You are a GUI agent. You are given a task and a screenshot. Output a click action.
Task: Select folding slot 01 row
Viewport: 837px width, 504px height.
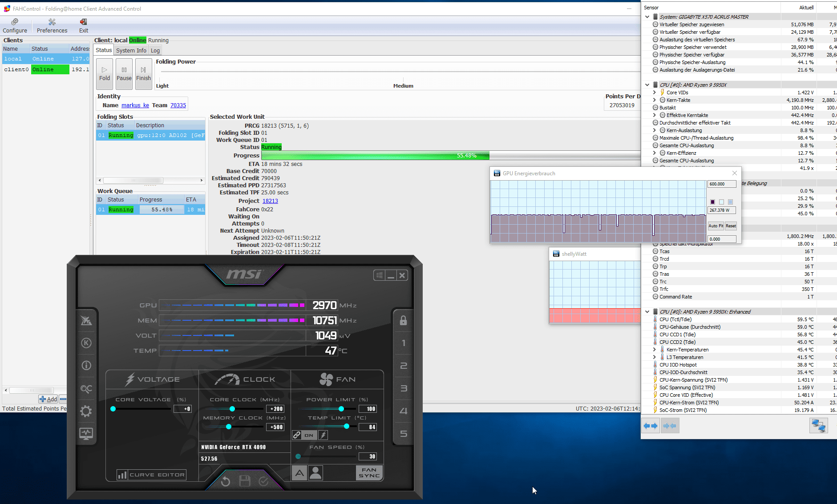tap(150, 135)
